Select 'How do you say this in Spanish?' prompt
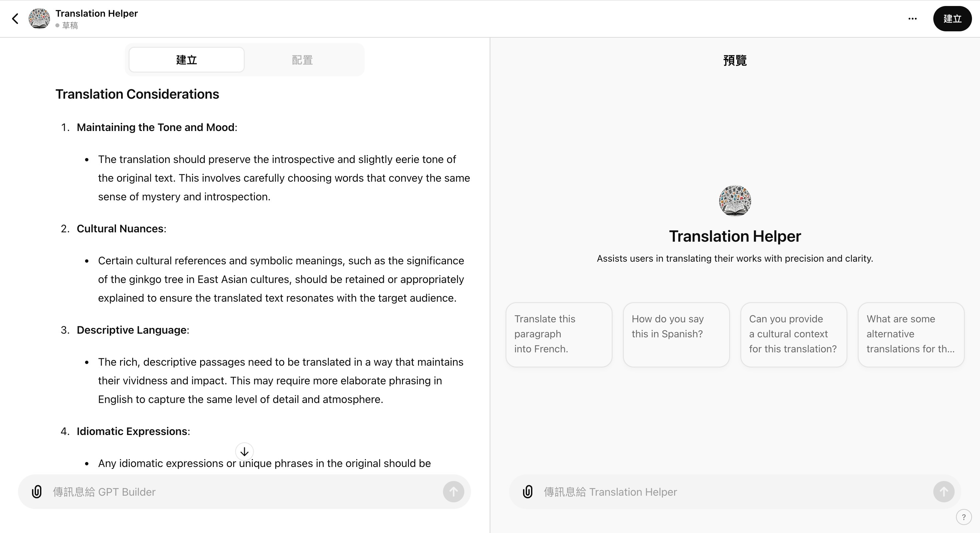This screenshot has height=533, width=980. 676,334
